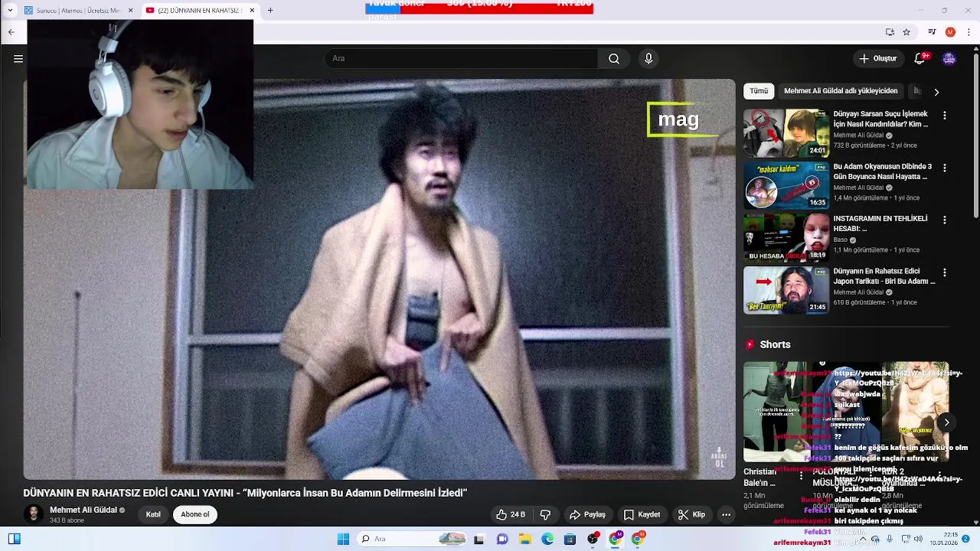This screenshot has width=980, height=551.
Task: Like the video with thumbs up
Action: (x=510, y=515)
